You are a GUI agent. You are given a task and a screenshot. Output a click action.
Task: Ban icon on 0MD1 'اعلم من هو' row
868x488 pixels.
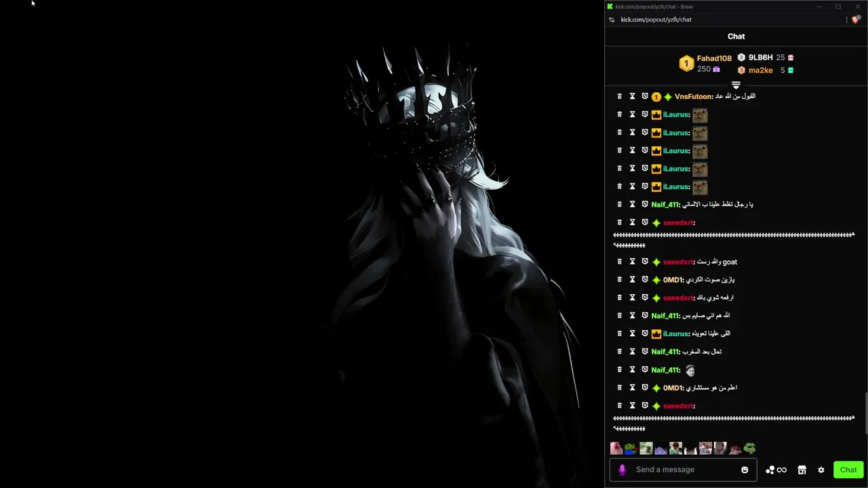(645, 388)
